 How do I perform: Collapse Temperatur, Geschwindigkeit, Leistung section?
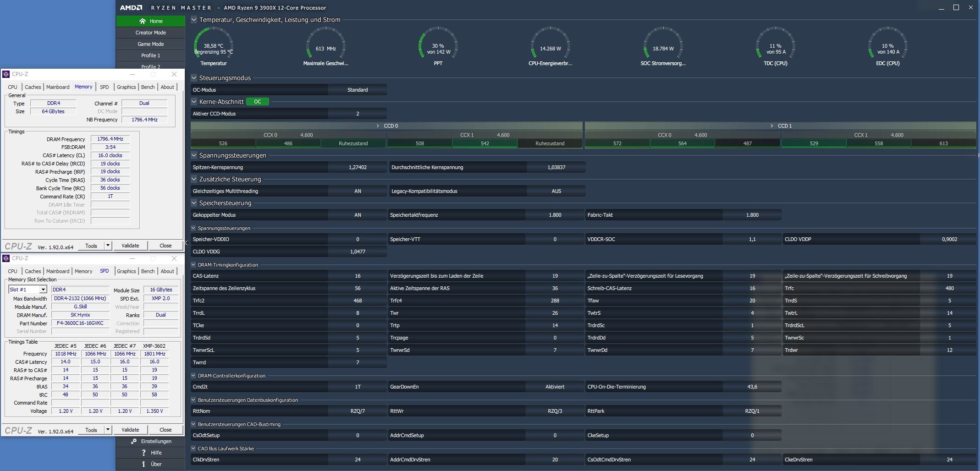coord(194,20)
